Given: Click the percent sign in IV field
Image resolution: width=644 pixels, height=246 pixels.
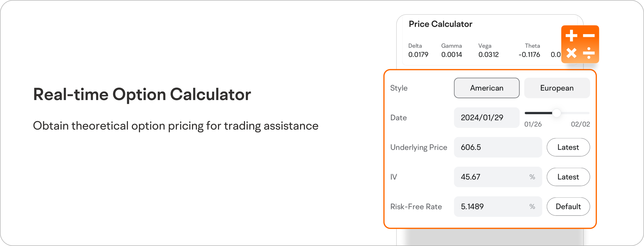Looking at the screenshot, I should click(x=532, y=177).
